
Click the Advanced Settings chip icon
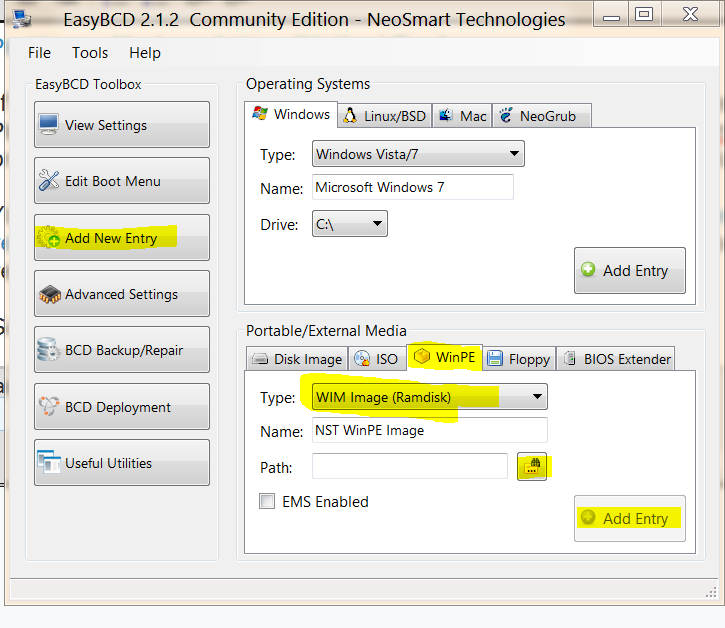pyautogui.click(x=50, y=294)
